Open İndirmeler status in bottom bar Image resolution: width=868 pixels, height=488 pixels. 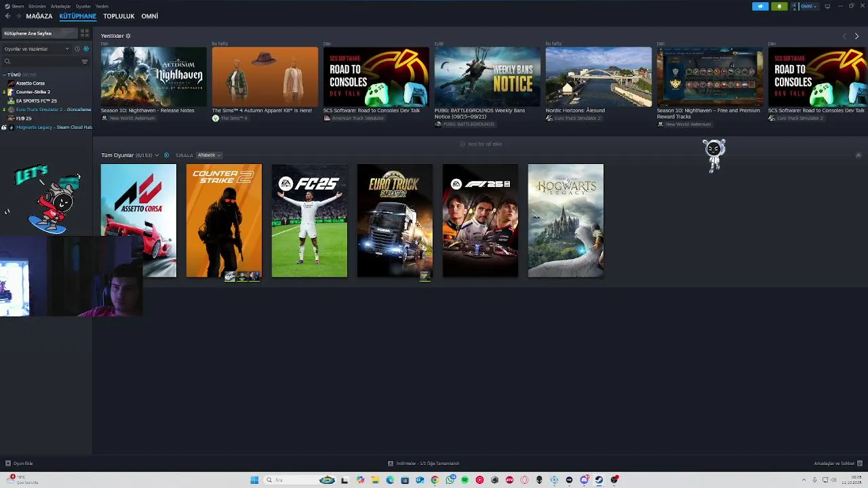tap(424, 464)
